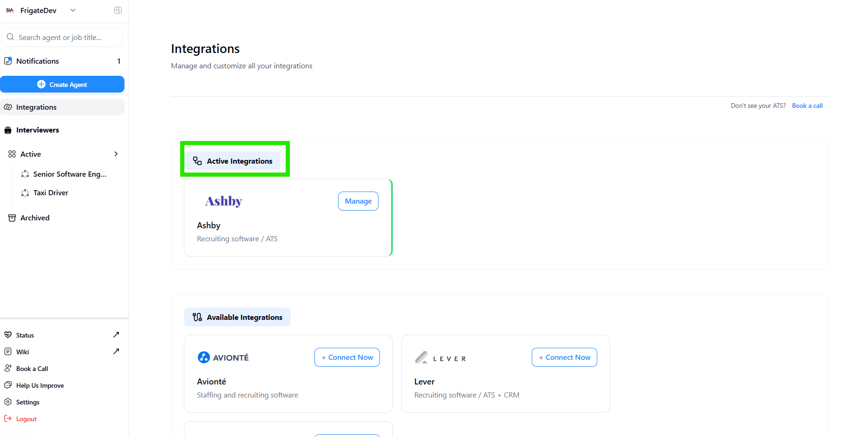Image resolution: width=868 pixels, height=437 pixels.
Task: Open Settings with the gear icon
Action: pyautogui.click(x=8, y=402)
